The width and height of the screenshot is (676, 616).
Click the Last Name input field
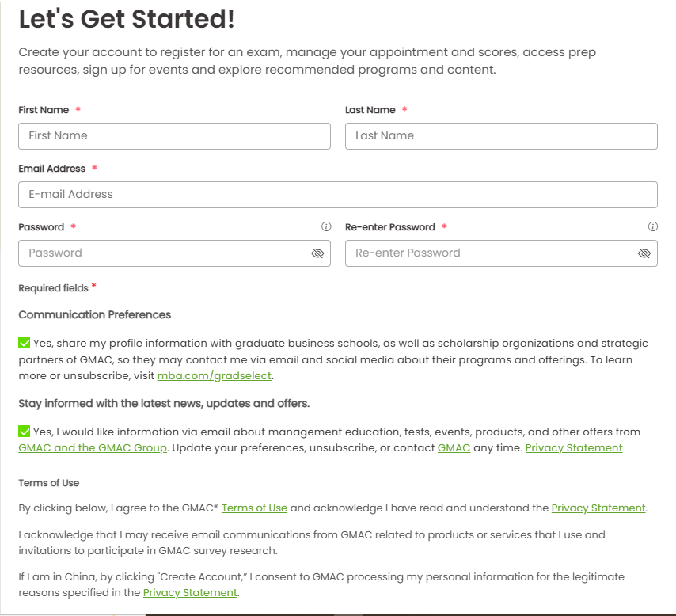click(501, 136)
